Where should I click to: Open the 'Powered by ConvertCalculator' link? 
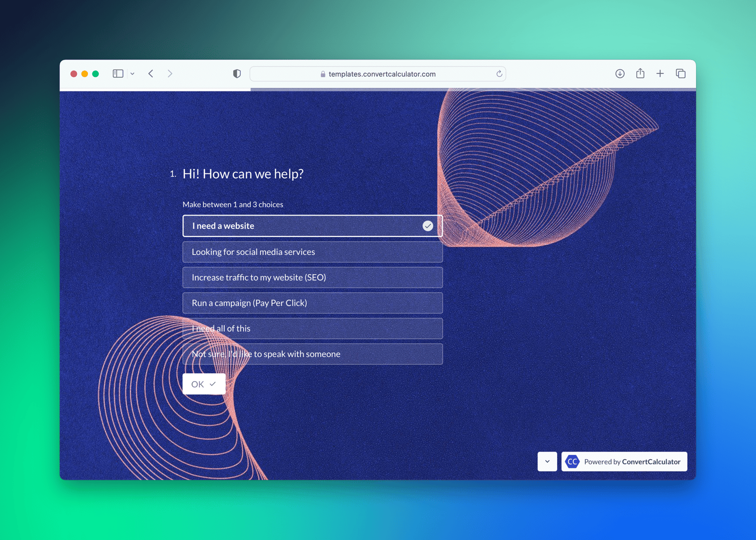click(624, 461)
